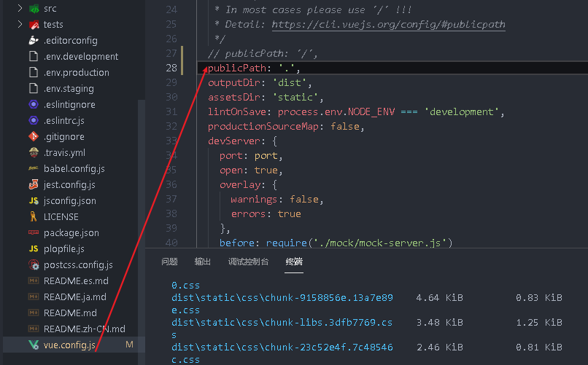Select vue.config.js in the explorer

point(69,345)
